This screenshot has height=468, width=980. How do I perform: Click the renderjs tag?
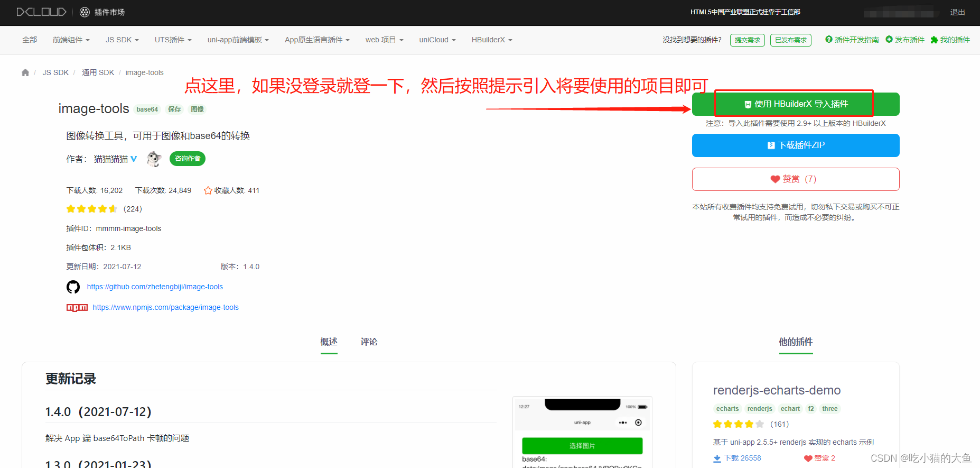[760, 409]
